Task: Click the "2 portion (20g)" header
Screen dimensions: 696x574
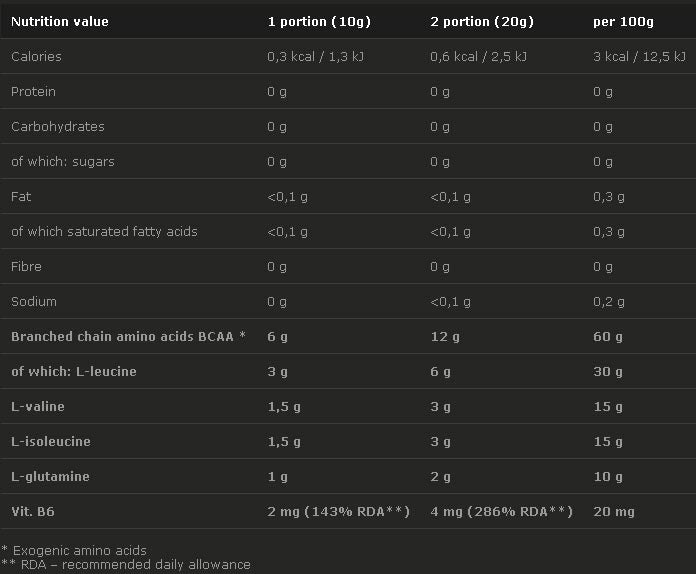Action: coord(482,21)
